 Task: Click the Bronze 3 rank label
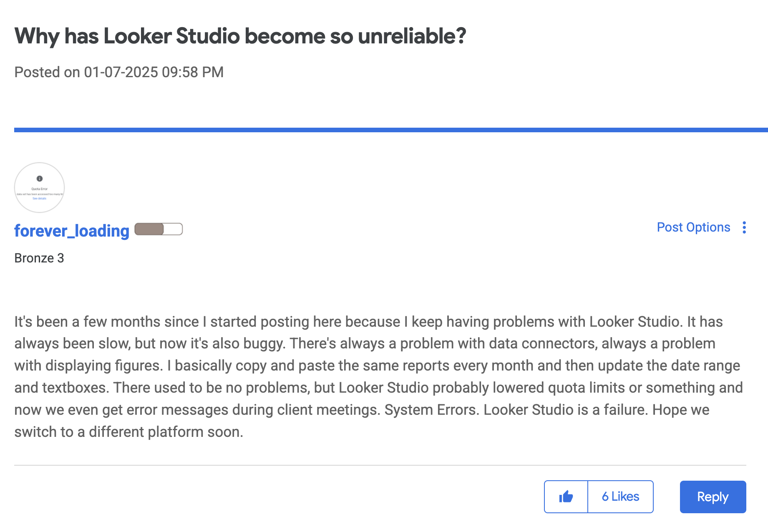tap(39, 258)
